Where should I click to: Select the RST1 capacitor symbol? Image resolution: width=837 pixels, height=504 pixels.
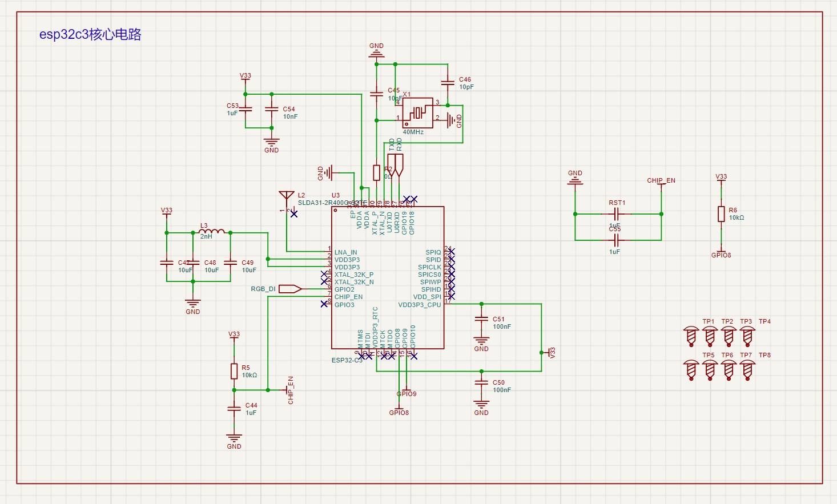pyautogui.click(x=615, y=214)
